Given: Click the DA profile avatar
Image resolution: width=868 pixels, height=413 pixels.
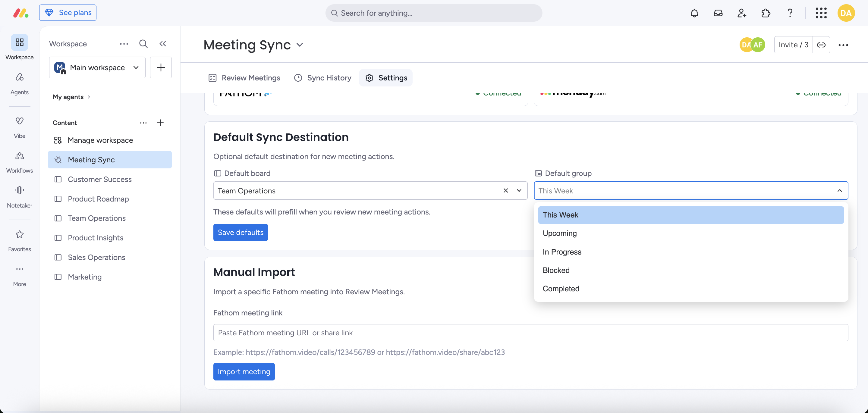Looking at the screenshot, I should coord(846,13).
